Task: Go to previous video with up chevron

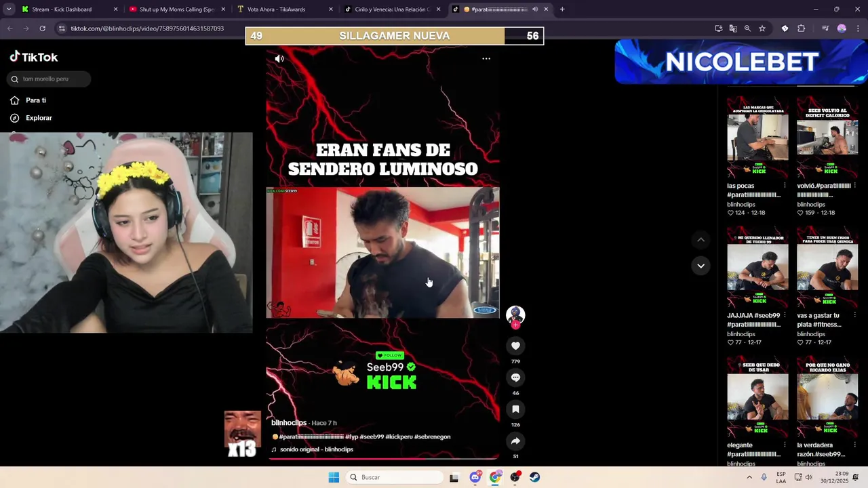Action: (x=701, y=240)
